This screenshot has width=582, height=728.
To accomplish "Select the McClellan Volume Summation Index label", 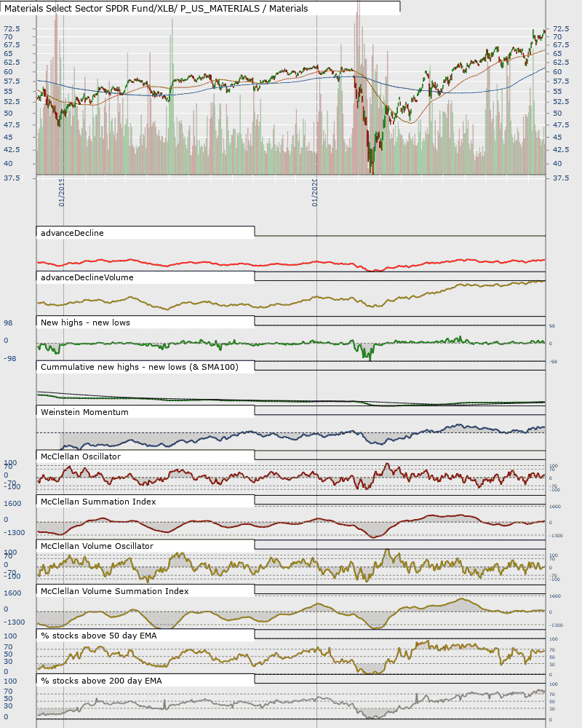I will tap(115, 591).
